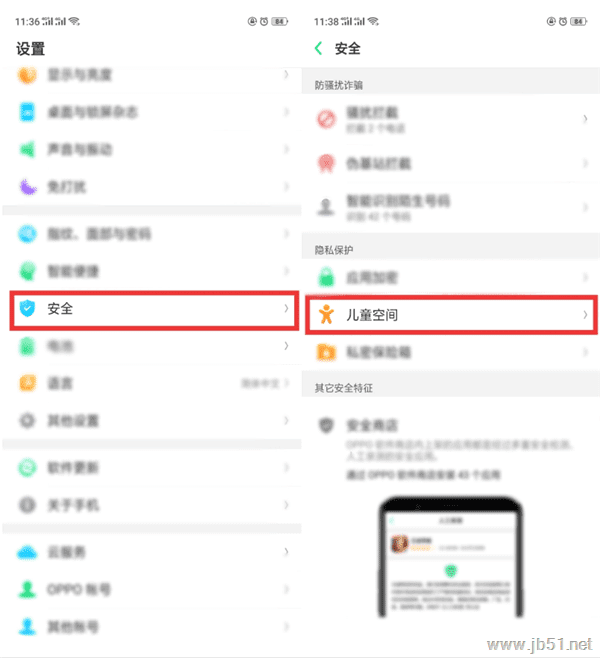Go back using the green arrow next to 安全 title
The width and height of the screenshot is (600, 658).
(x=318, y=48)
